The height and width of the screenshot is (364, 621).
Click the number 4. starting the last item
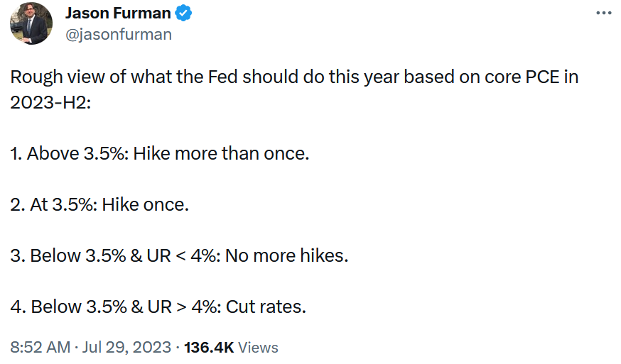coord(18,307)
